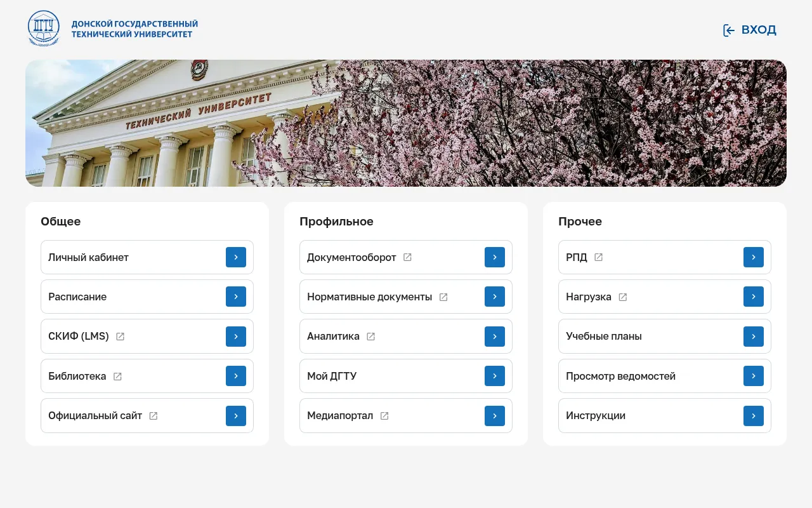Image resolution: width=812 pixels, height=508 pixels.
Task: Click the external-link icon beside Медиапортал
Action: [x=384, y=416]
